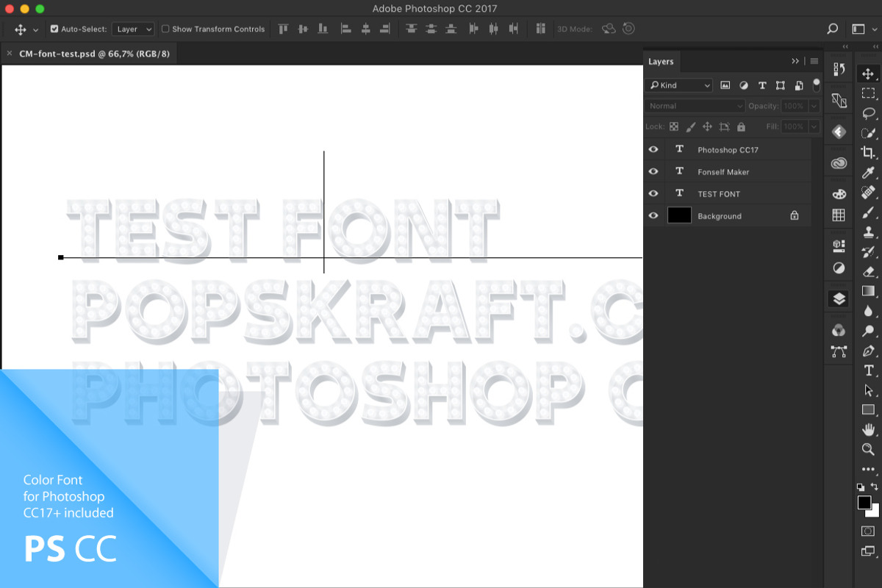This screenshot has height=588, width=882.
Task: Toggle the Auto-Select checkbox
Action: point(54,29)
